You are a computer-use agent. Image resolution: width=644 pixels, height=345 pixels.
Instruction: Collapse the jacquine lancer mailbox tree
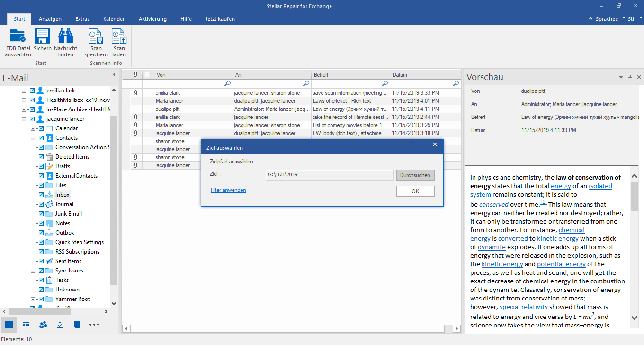pyautogui.click(x=24, y=119)
